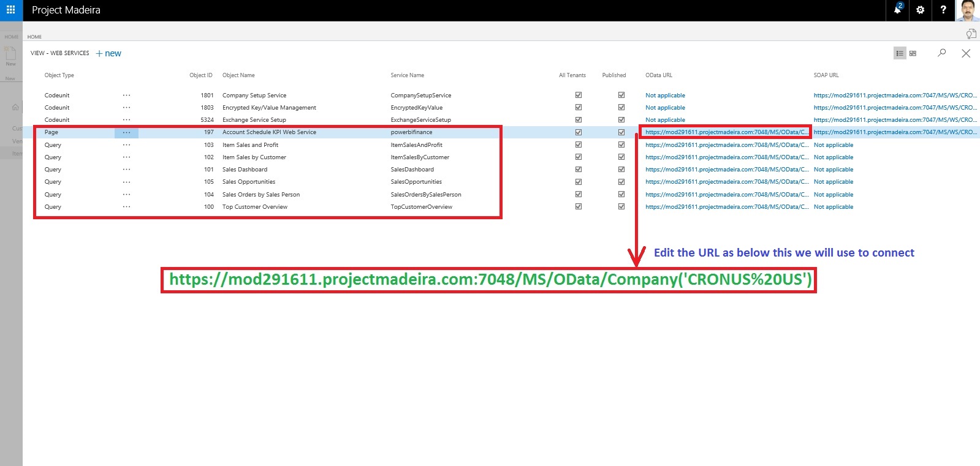Sort by Object ID column header
The image size is (980, 466).
(200, 75)
